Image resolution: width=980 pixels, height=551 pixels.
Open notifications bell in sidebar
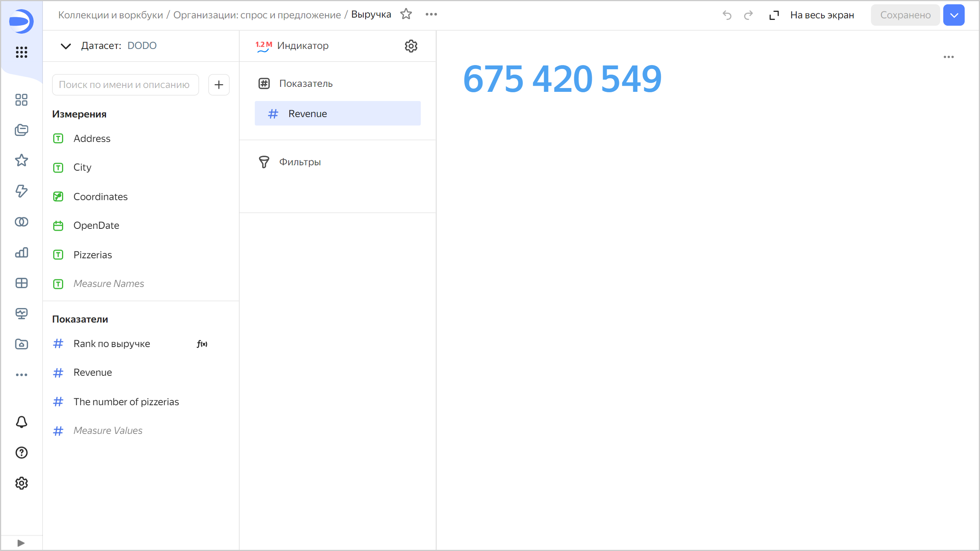pos(21,422)
